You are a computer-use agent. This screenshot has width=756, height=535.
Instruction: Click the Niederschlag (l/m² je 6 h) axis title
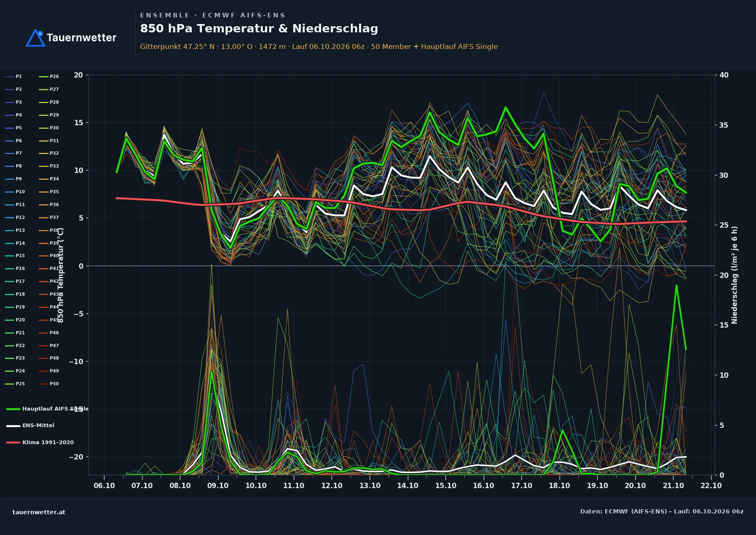point(734,275)
